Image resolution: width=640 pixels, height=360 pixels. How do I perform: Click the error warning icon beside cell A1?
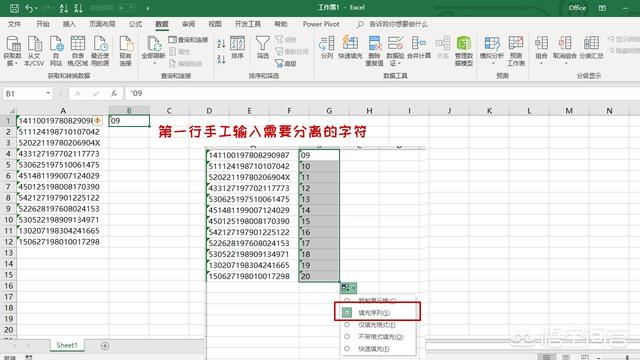(98, 120)
